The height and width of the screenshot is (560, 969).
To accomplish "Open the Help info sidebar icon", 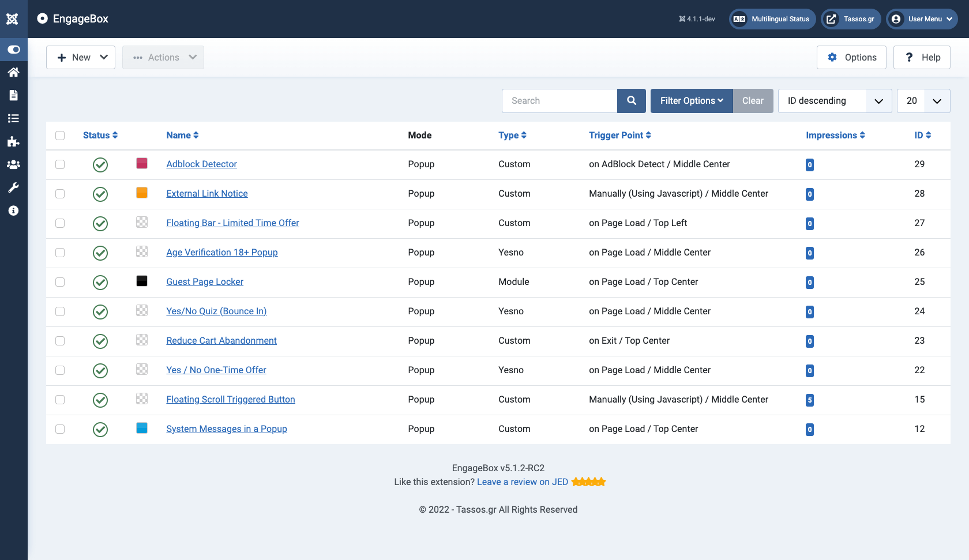I will (14, 211).
